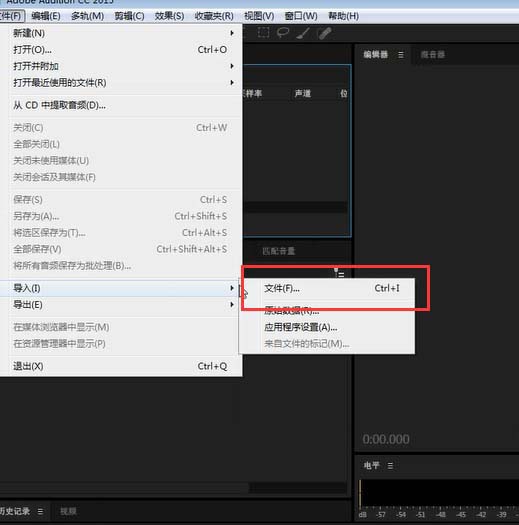The image size is (519, 525).
Task: Click the 采样率 column header
Action: point(253,93)
